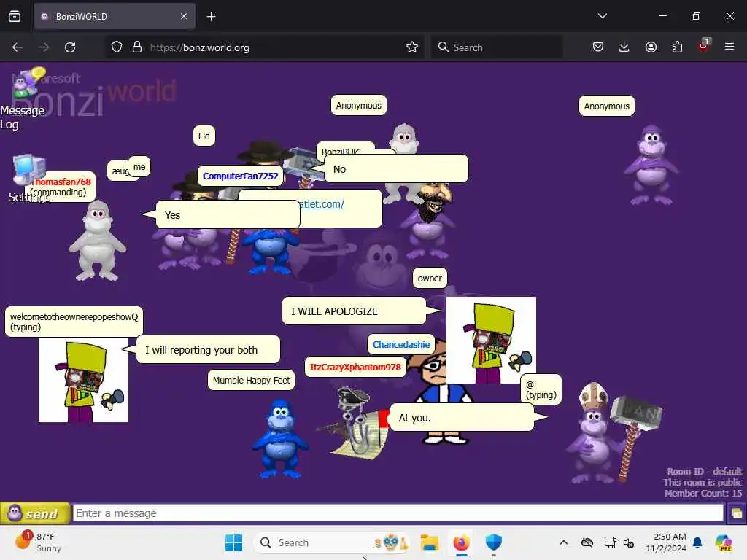Click the Bonzi send button
The height and width of the screenshot is (560, 747).
tap(35, 513)
